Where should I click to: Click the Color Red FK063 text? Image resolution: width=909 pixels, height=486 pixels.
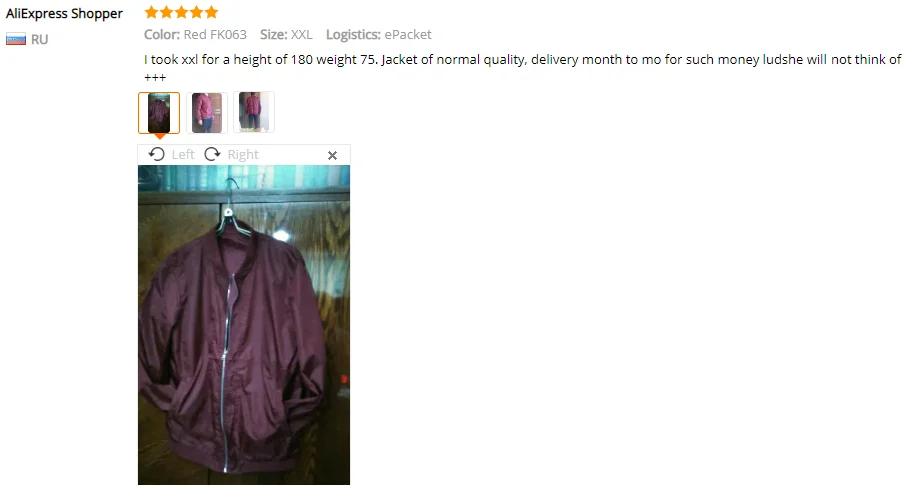[195, 35]
